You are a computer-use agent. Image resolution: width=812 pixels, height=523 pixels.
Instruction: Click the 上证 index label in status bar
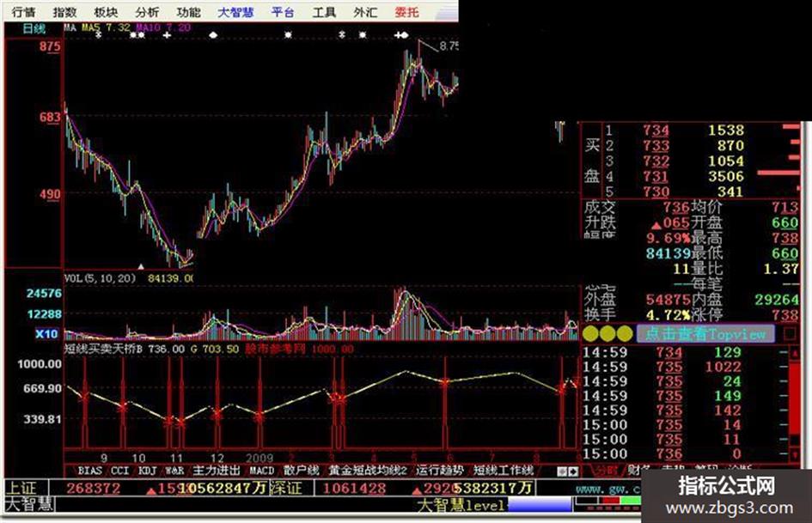click(21, 488)
